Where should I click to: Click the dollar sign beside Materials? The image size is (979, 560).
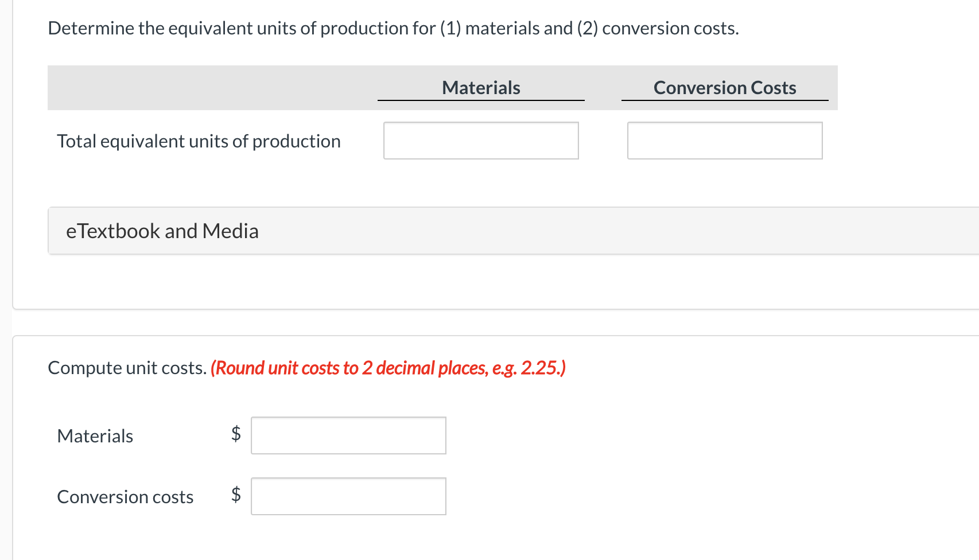pyautogui.click(x=236, y=434)
